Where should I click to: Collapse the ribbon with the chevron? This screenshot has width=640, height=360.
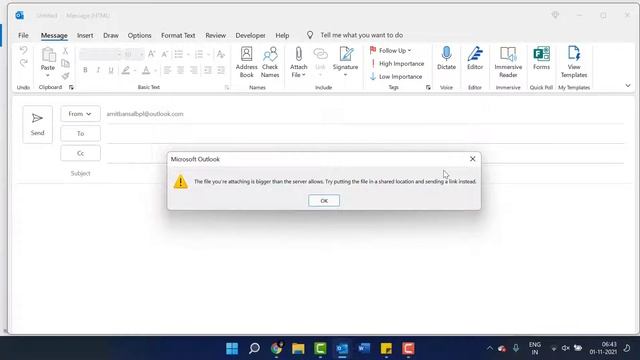(628, 85)
